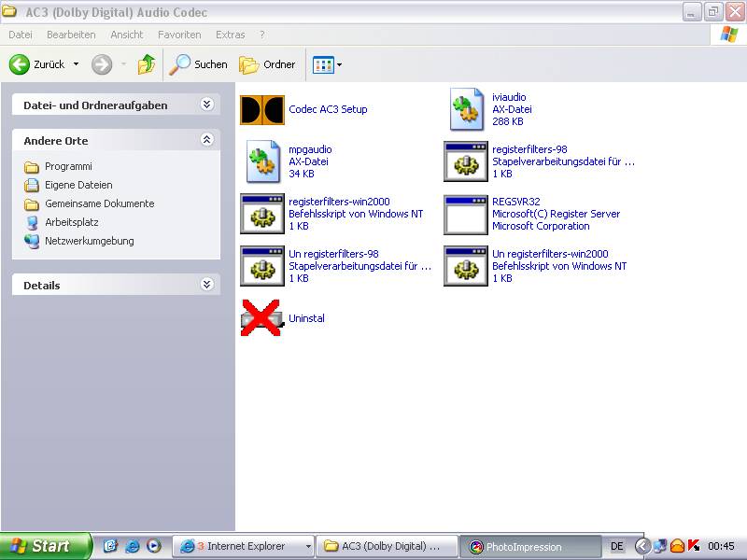This screenshot has width=747, height=560.
Task: Click the Andere Orte header text
Action: click(x=56, y=141)
